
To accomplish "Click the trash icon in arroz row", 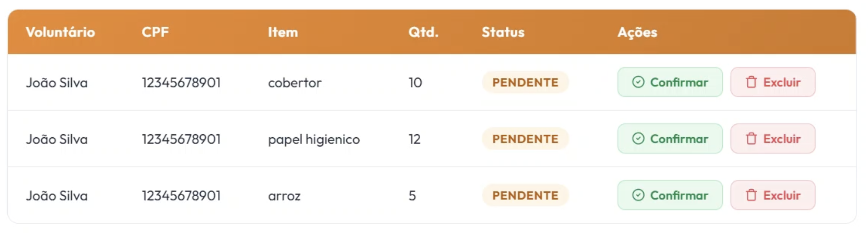I will point(751,195).
